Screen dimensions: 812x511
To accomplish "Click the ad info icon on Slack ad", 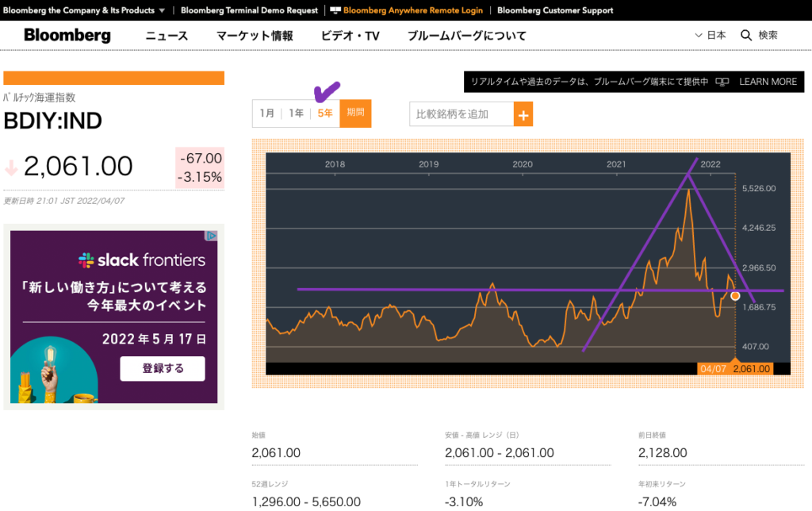I will 211,236.
